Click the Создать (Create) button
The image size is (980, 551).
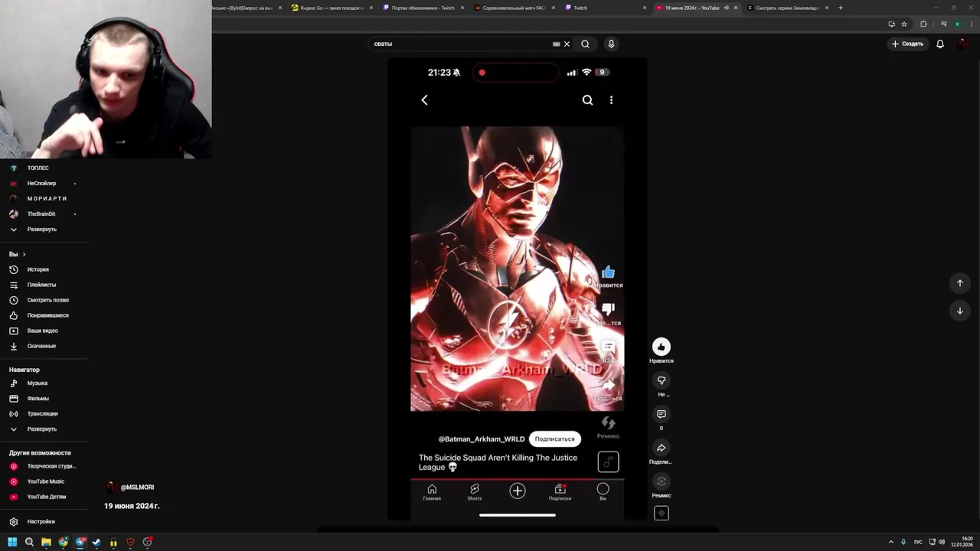click(x=907, y=44)
